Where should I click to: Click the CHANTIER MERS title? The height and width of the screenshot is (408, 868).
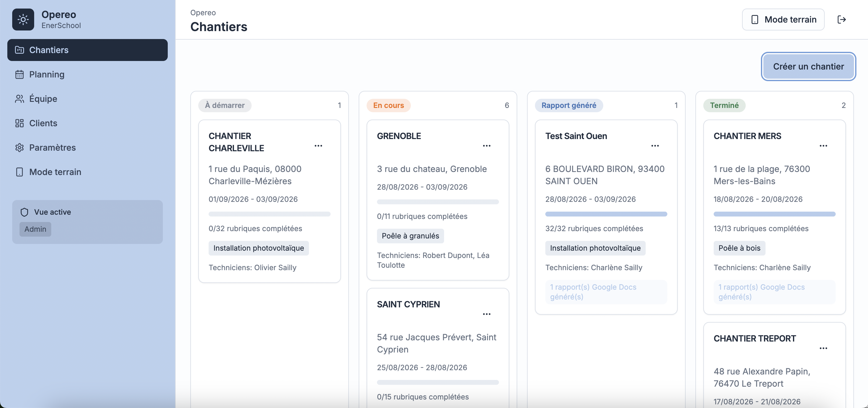point(747,136)
